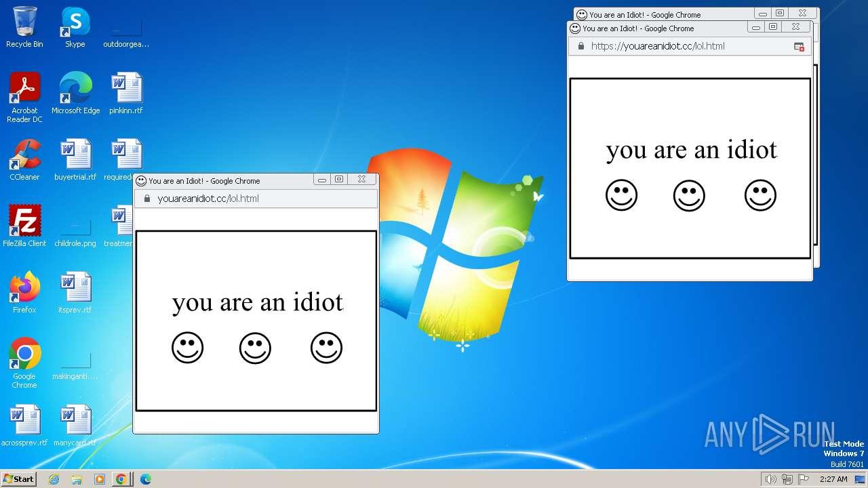Open CCleaner desktop shortcut
The width and height of the screenshot is (868, 488).
24,160
